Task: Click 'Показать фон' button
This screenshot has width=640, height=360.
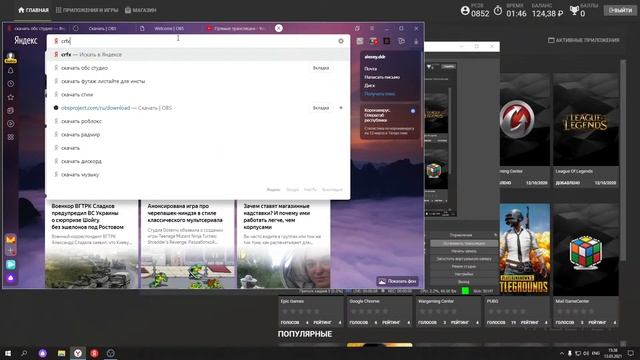Action: [x=398, y=281]
